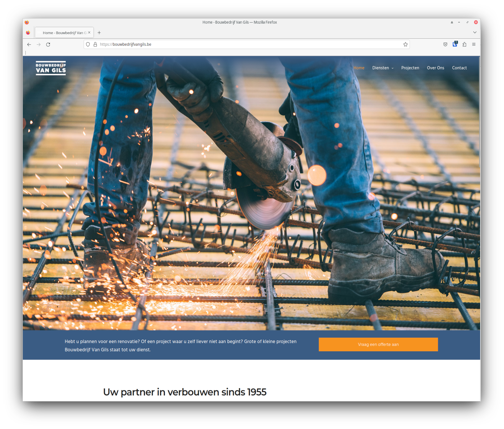Open a new tab with plus button
This screenshot has width=504, height=429.
click(99, 33)
